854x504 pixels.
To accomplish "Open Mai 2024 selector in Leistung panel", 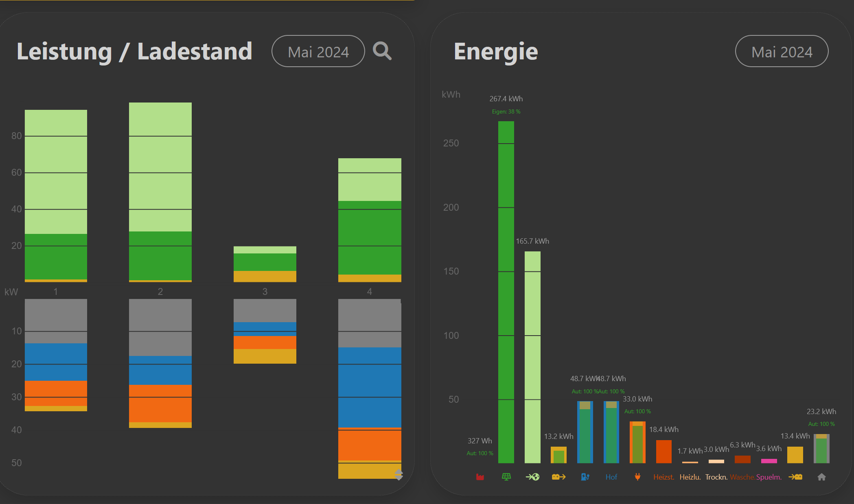I will point(318,51).
